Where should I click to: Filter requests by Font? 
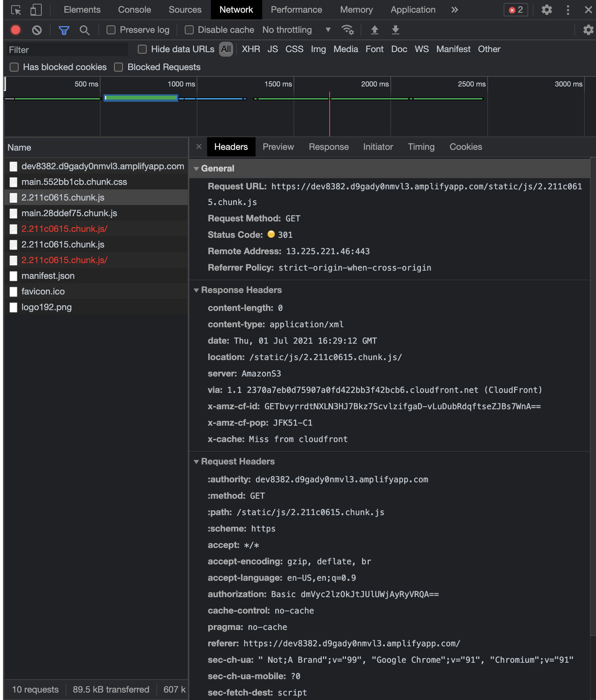pyautogui.click(x=374, y=49)
